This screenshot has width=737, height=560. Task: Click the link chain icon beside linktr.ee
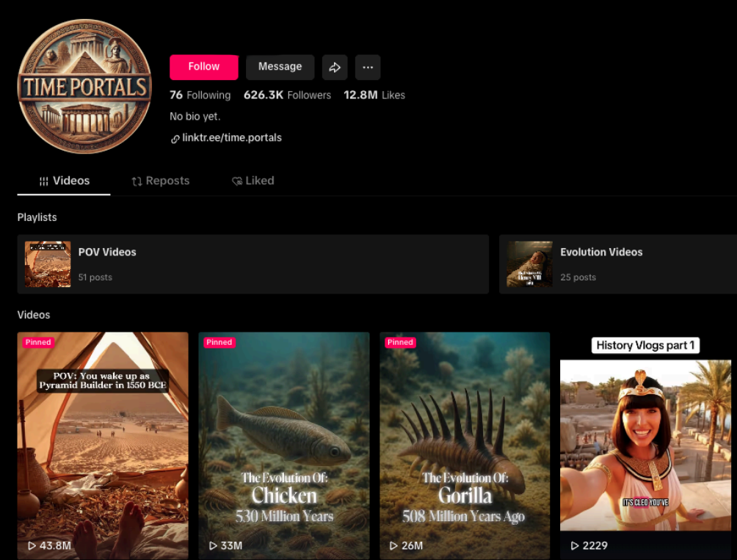pos(175,139)
